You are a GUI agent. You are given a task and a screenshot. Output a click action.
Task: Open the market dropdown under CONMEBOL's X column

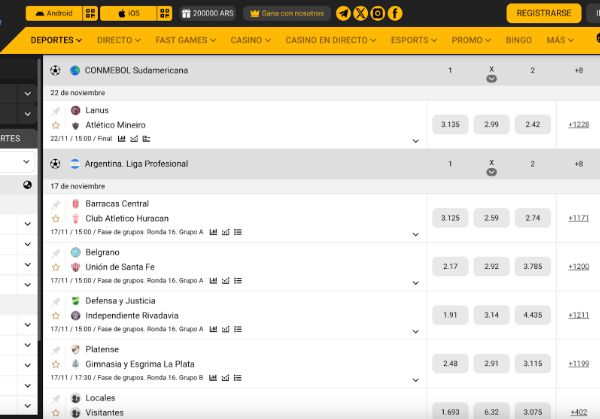tap(491, 78)
